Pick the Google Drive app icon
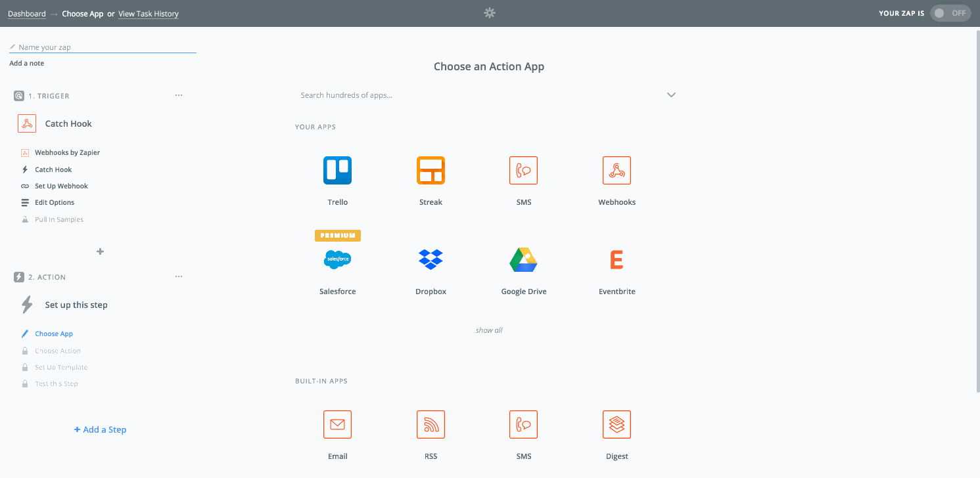 click(524, 260)
